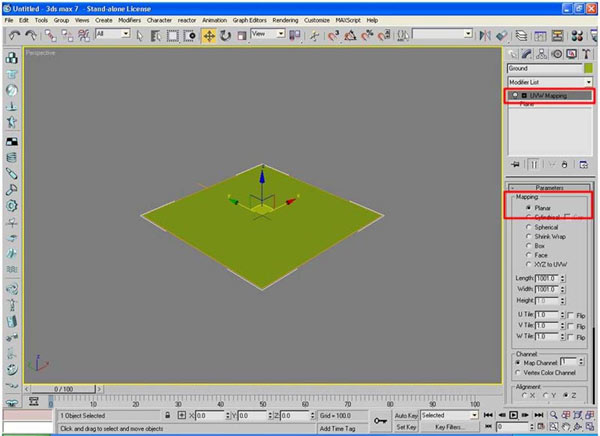Screen dimensions: 600x436
Task: Open the Hierarchy command panel tab
Action: (541, 54)
